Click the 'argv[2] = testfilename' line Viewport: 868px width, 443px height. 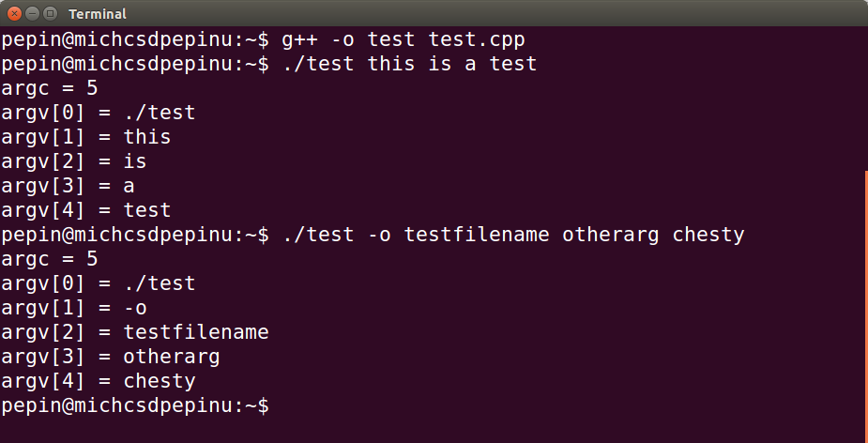[x=134, y=332]
